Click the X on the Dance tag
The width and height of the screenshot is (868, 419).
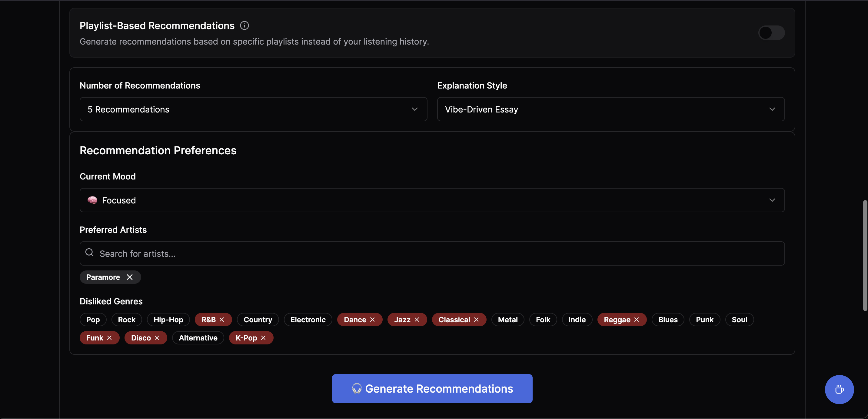372,320
